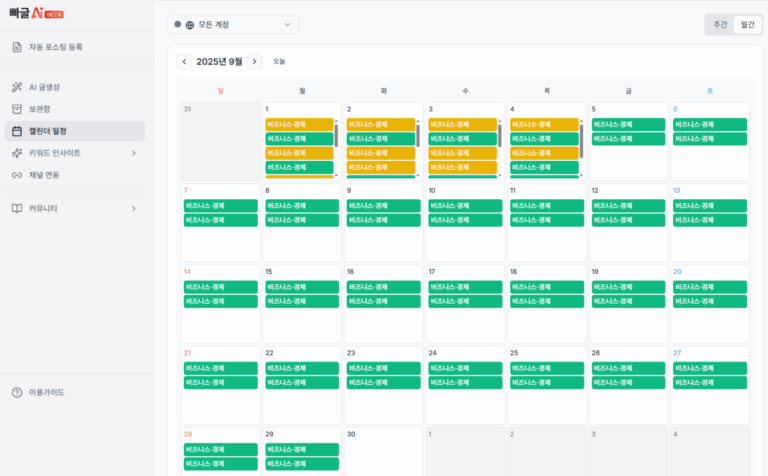Switch calendar to 주간 weekly view
Image resolution: width=768 pixels, height=476 pixels.
[x=720, y=24]
